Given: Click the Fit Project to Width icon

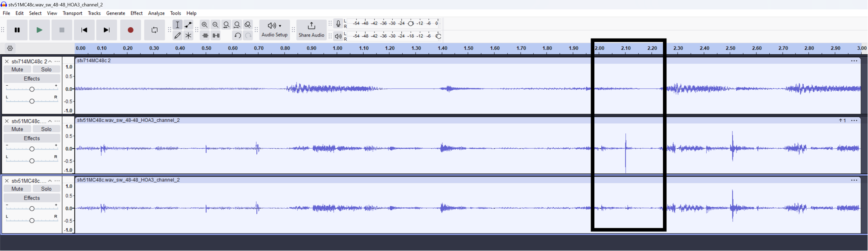Looking at the screenshot, I should [x=237, y=25].
